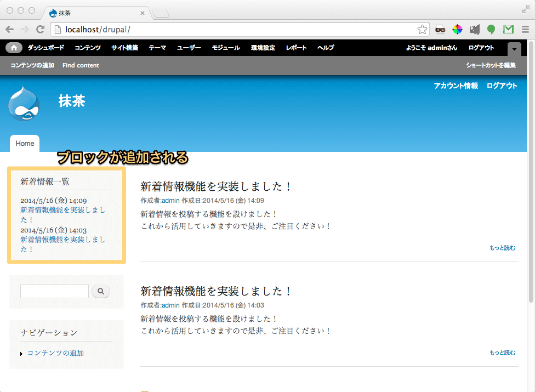
Task: Open the 14:09 news link in 新着情報一覧 block
Action: point(63,214)
